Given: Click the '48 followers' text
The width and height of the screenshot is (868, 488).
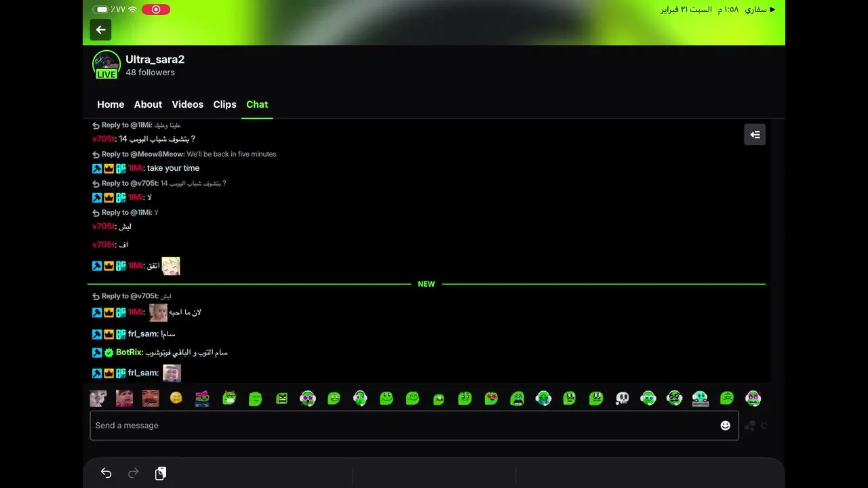Looking at the screenshot, I should (150, 73).
